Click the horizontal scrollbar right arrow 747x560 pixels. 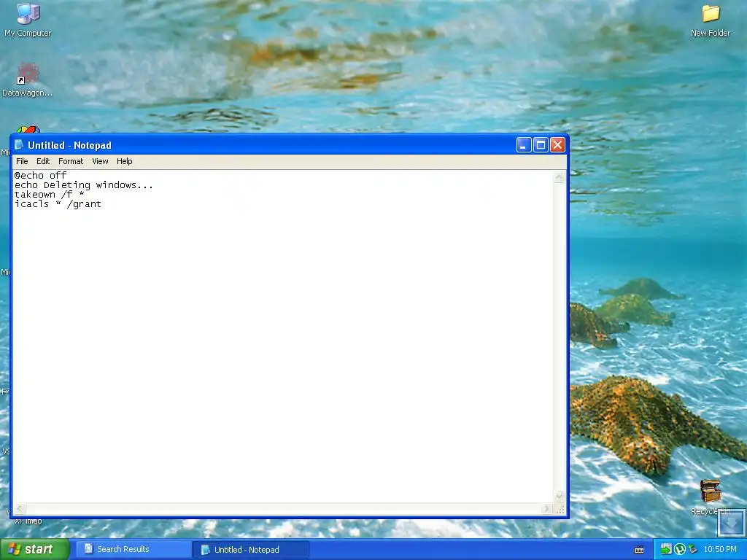(x=547, y=508)
